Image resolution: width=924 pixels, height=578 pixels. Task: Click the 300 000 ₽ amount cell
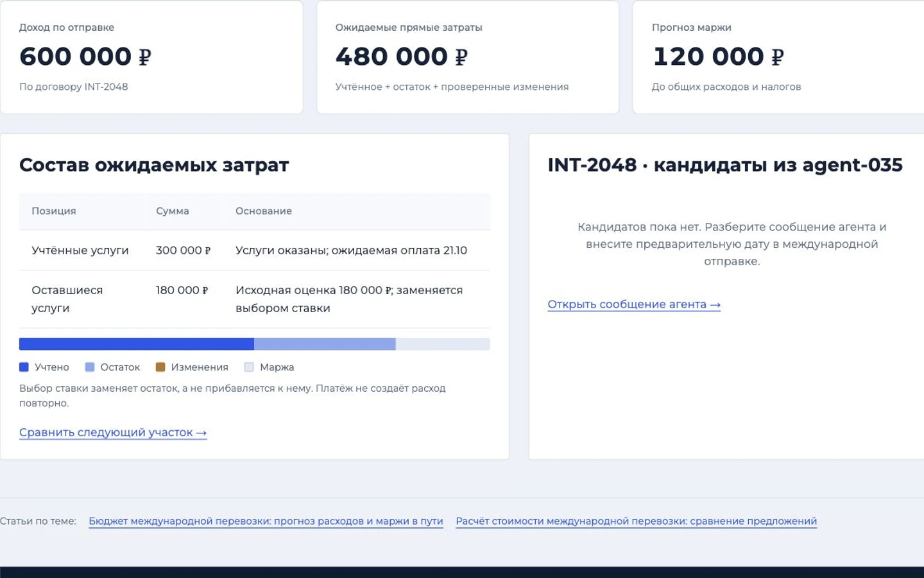tap(184, 250)
